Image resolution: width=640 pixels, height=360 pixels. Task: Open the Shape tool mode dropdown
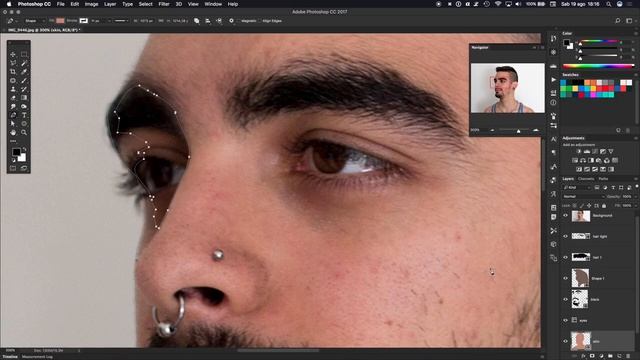(x=34, y=21)
